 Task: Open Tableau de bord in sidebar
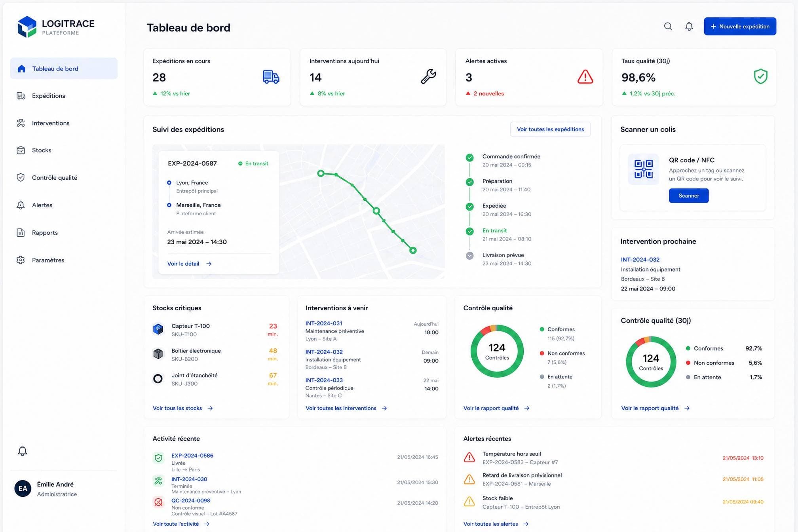click(x=64, y=68)
